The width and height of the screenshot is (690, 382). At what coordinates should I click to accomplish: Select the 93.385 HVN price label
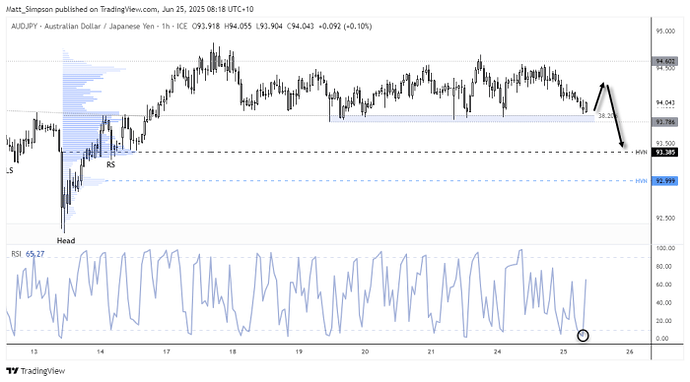tap(664, 152)
